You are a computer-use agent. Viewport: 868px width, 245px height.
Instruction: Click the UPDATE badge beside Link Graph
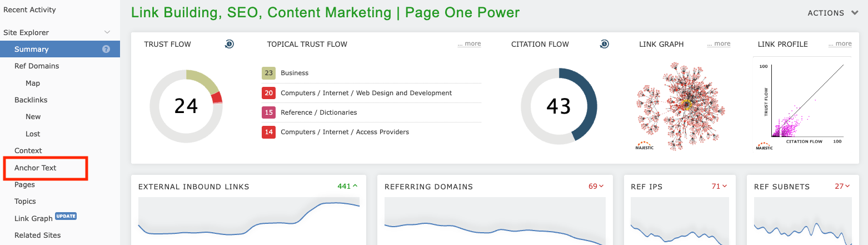(x=66, y=217)
